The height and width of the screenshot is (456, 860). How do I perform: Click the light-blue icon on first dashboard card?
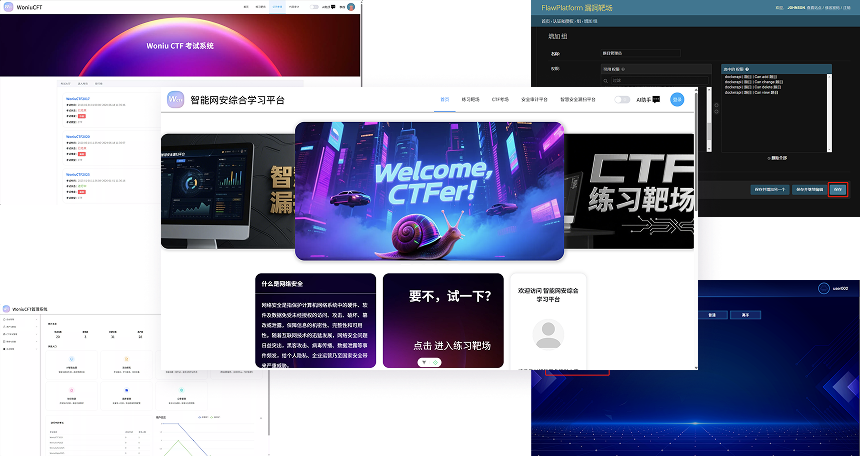coord(71,359)
